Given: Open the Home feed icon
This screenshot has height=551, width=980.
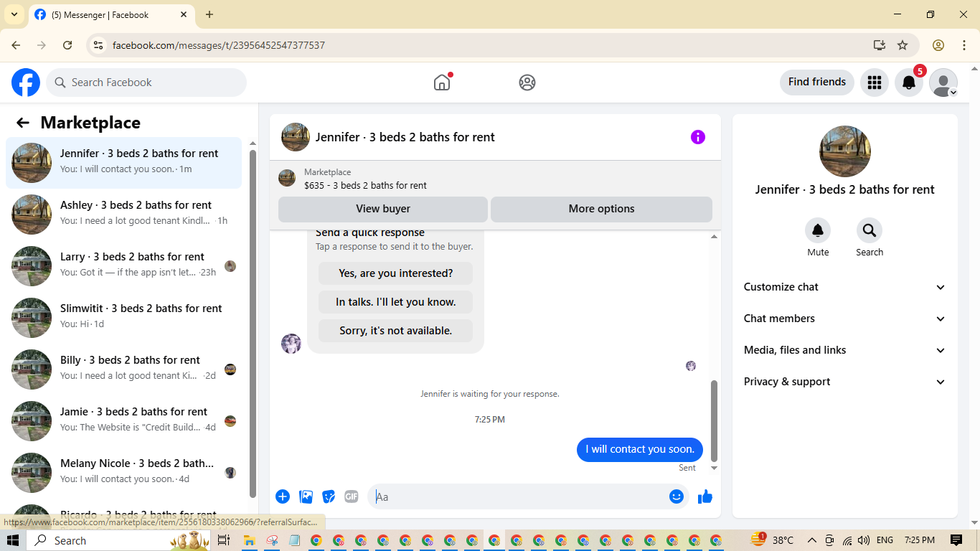Looking at the screenshot, I should tap(442, 83).
